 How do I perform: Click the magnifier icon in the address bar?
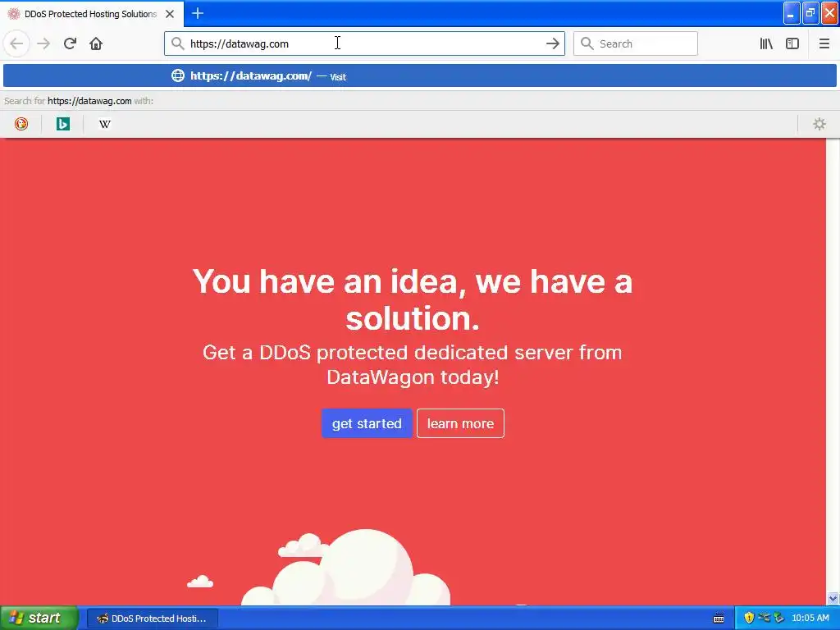(177, 43)
